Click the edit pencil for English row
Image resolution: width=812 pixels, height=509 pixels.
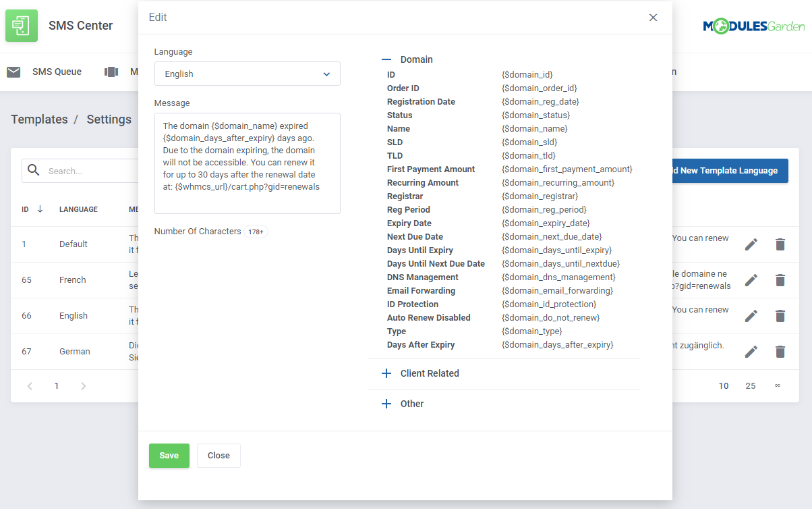click(x=751, y=316)
